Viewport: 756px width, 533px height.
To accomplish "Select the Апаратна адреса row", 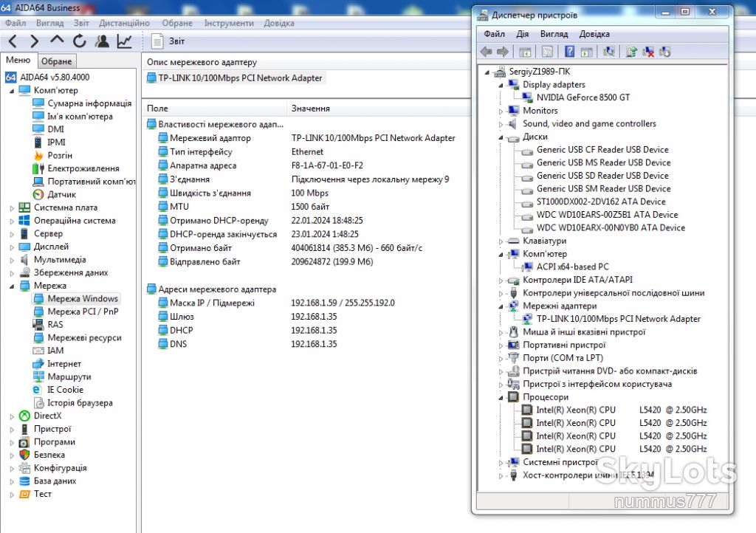I will click(203, 166).
